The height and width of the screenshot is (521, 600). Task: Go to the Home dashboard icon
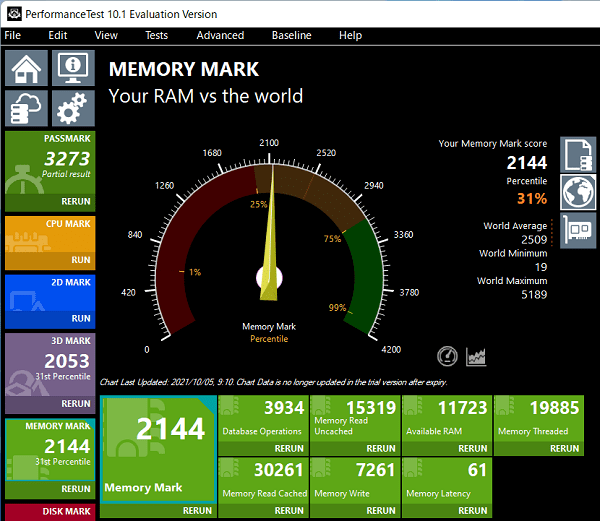pyautogui.click(x=26, y=68)
